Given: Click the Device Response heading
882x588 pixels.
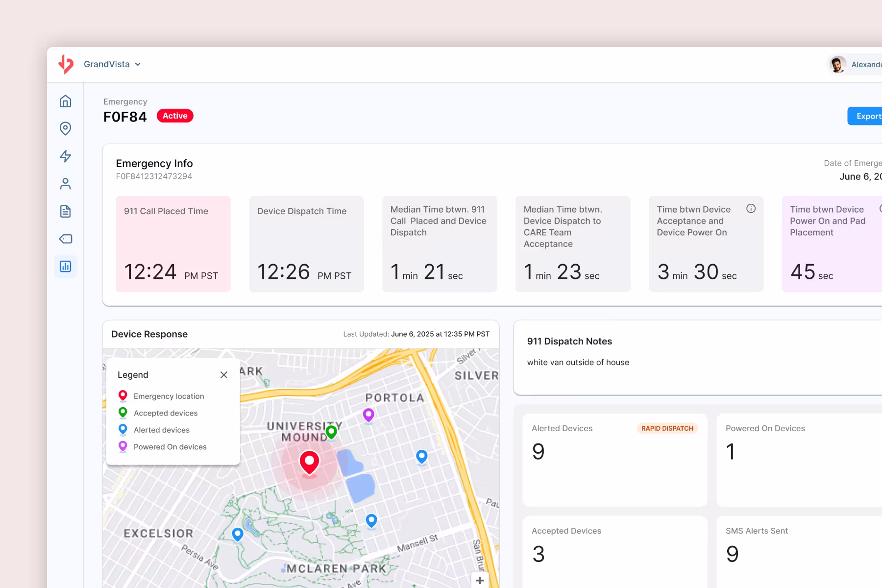Looking at the screenshot, I should point(149,334).
